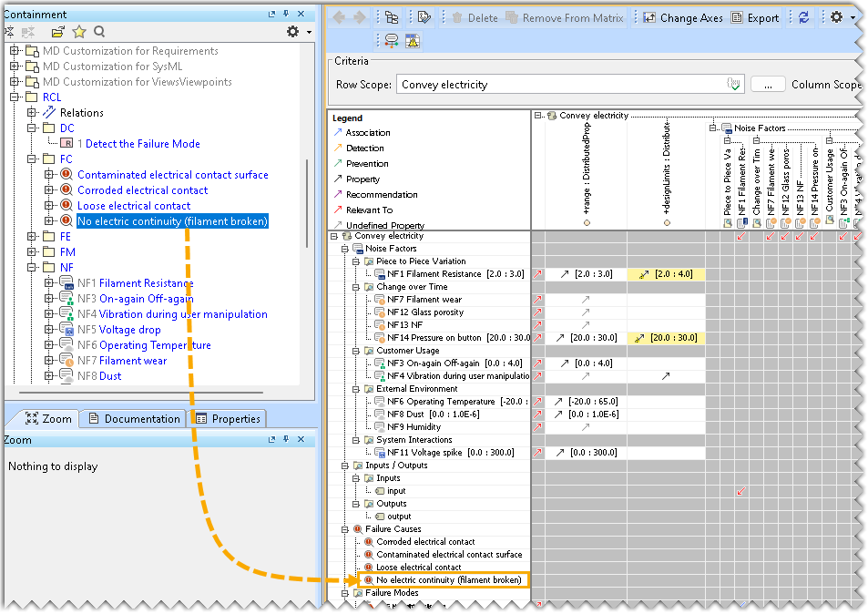Expand the FE folder node
The image size is (868, 614).
coord(32,237)
